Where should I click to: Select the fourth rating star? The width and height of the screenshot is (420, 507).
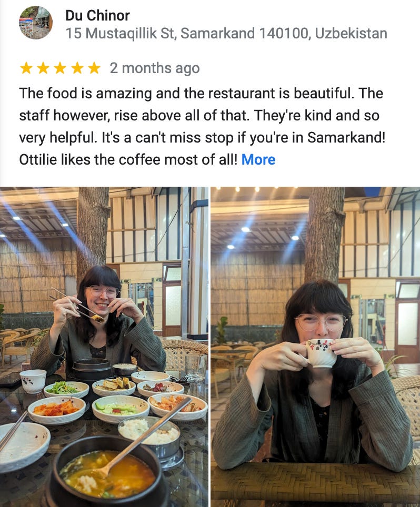77,68
